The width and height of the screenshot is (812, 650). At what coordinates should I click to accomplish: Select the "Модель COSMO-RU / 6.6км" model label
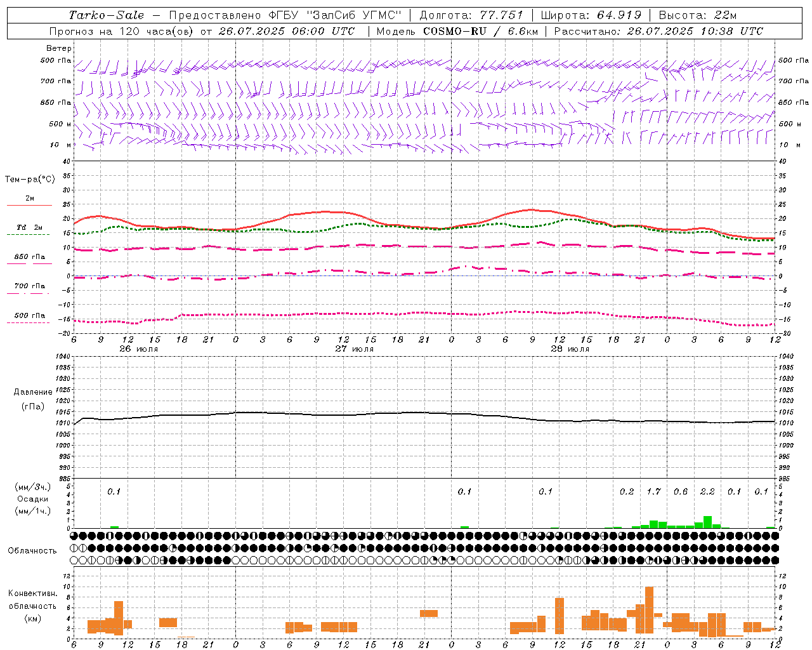[457, 31]
